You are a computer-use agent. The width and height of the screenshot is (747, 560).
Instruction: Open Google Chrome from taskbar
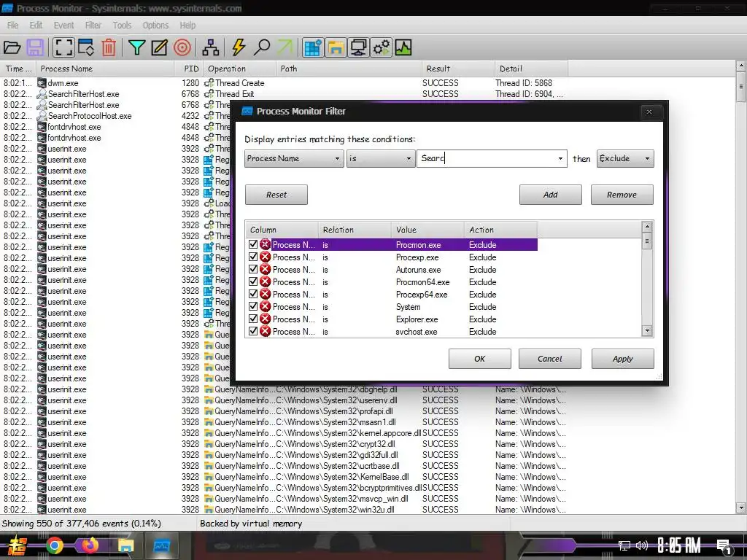54,545
